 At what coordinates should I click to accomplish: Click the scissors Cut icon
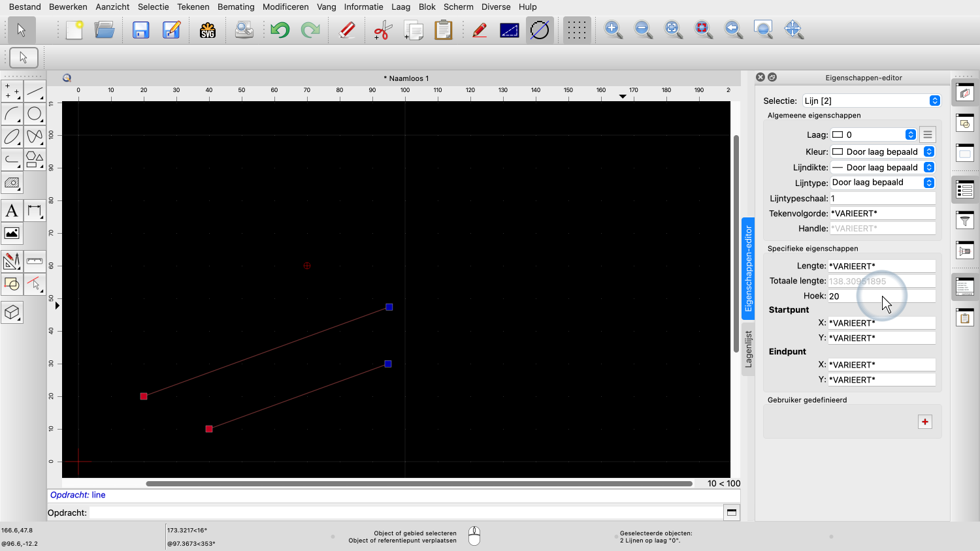click(382, 30)
